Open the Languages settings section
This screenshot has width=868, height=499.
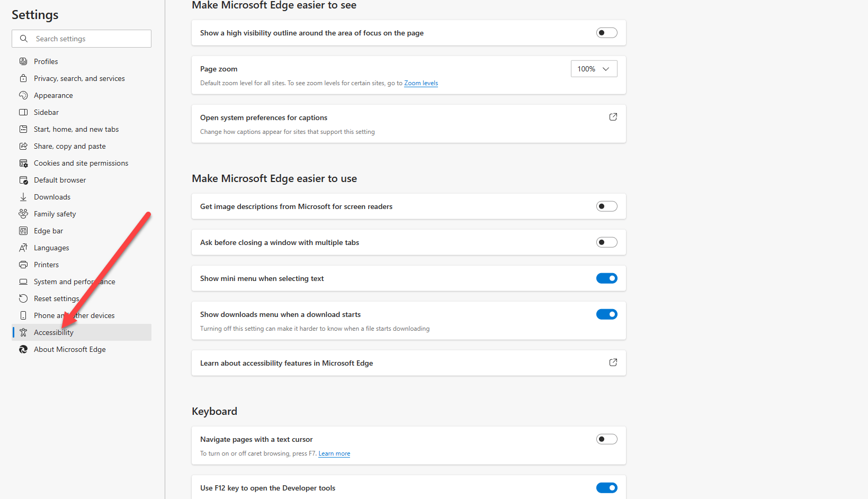pyautogui.click(x=51, y=248)
